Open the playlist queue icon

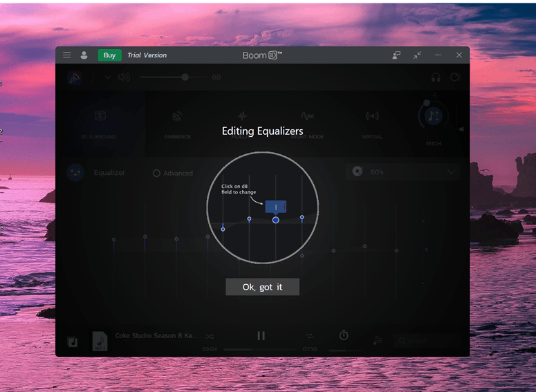(378, 340)
